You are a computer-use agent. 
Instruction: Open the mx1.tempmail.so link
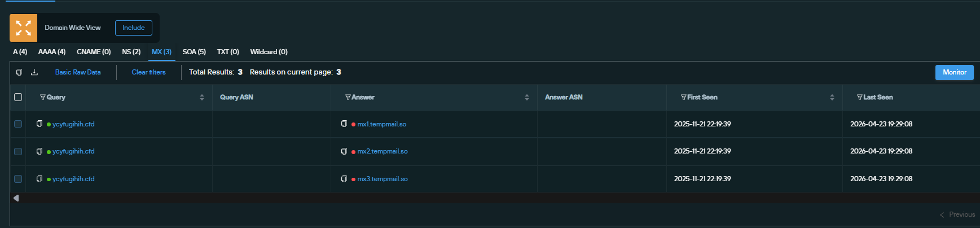click(x=382, y=124)
